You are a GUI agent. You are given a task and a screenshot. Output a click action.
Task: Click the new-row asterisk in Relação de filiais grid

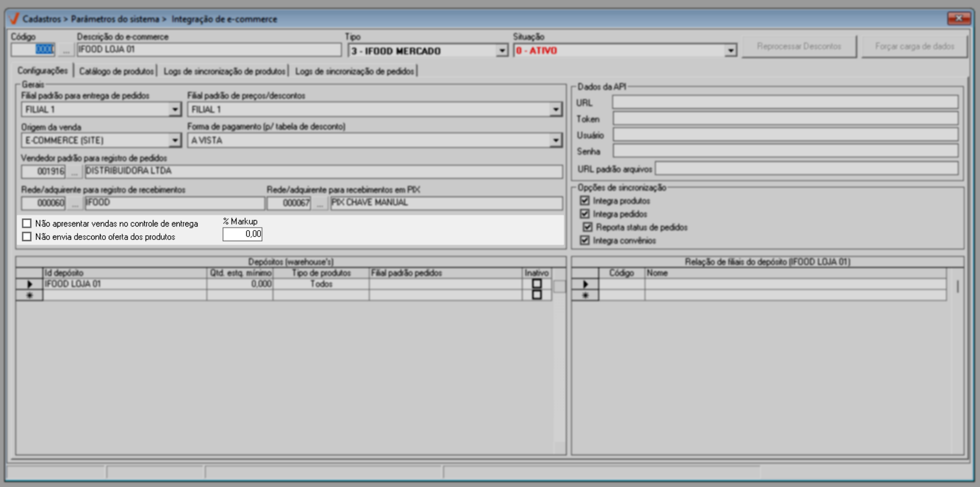point(585,295)
